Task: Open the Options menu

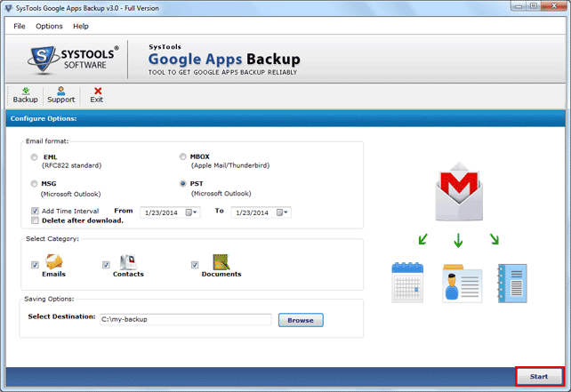Action: pos(49,26)
